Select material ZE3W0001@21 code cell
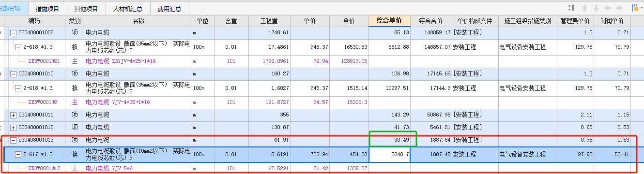This screenshot has width=644, height=174. 44,61
